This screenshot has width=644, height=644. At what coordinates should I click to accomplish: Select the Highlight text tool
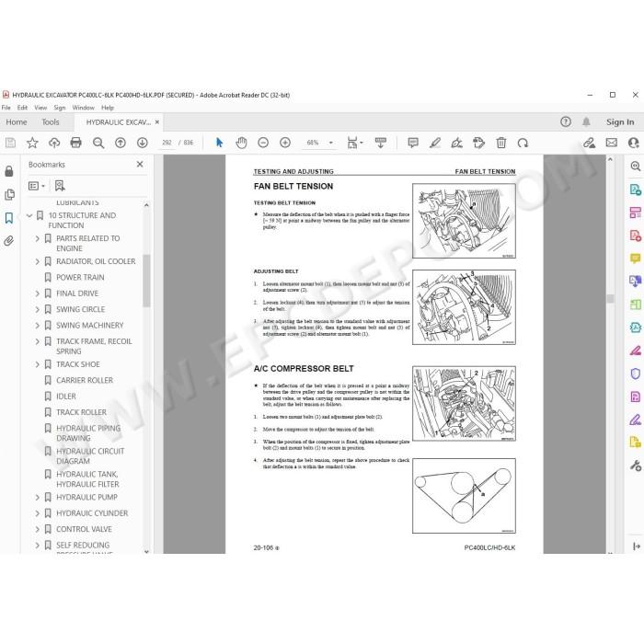point(435,143)
